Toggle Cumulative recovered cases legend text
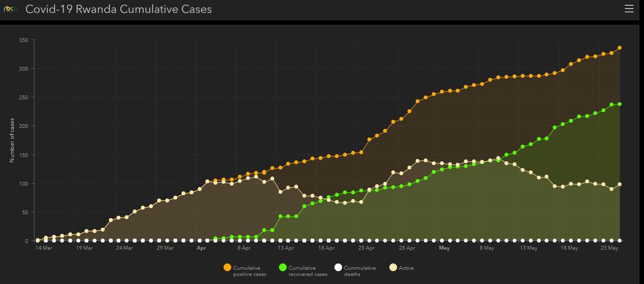 (x=308, y=271)
